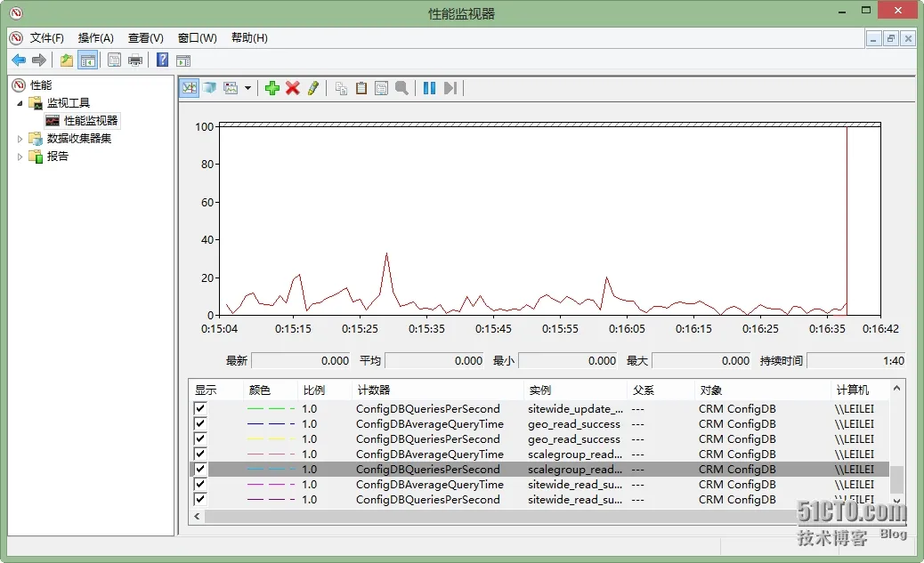Uncheck sitewide_update ConfigDBQueriesPerSecond counter
This screenshot has width=924, height=563.
[x=200, y=408]
